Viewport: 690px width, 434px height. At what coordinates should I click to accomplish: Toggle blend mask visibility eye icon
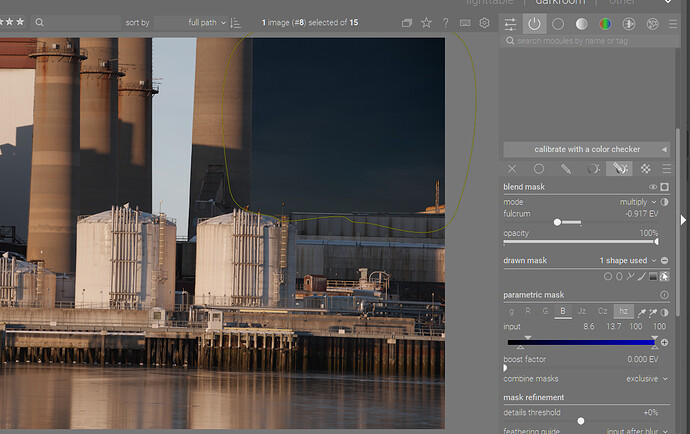(653, 187)
